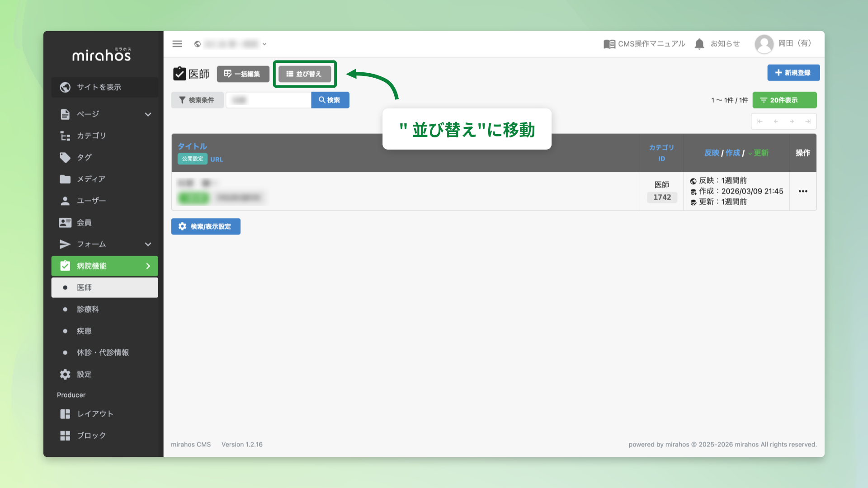Click the page icon beside ページ

pos(65,114)
